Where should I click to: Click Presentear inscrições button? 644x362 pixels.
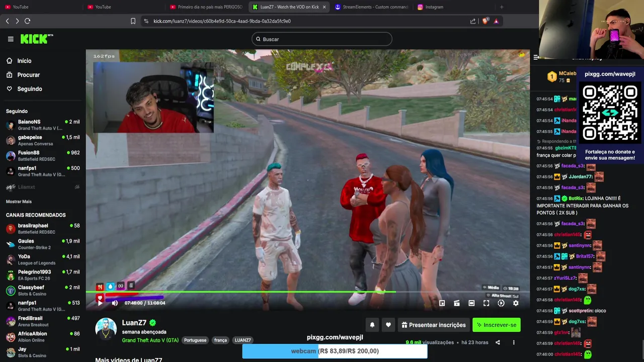click(434, 325)
